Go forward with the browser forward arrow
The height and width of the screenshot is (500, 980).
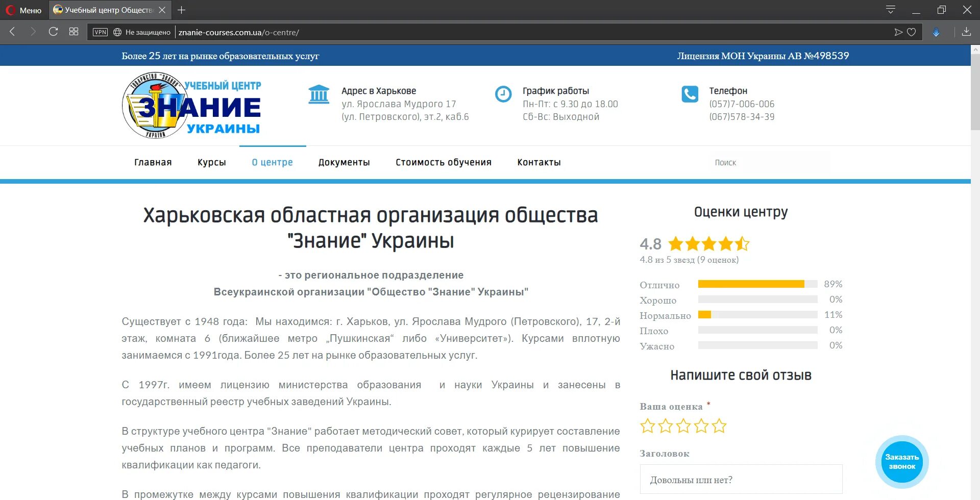pyautogui.click(x=33, y=32)
